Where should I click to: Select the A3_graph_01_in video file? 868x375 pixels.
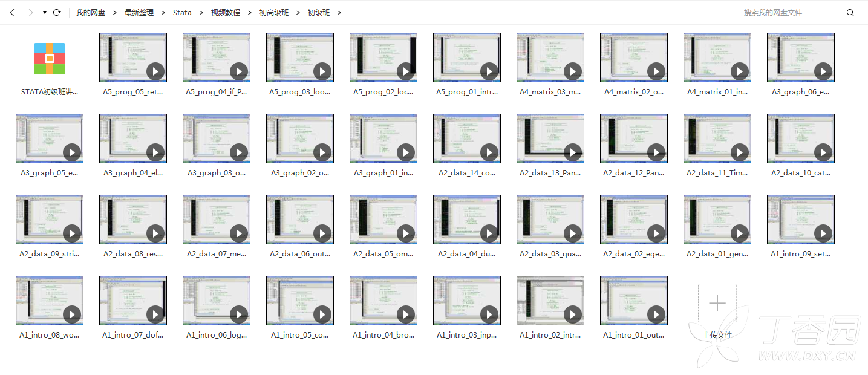pos(383,139)
